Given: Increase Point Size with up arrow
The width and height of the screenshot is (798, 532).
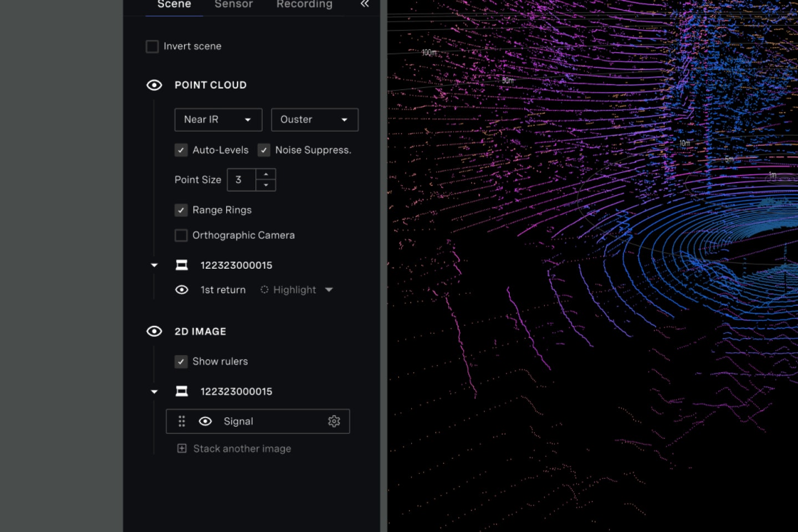Looking at the screenshot, I should pos(266,174).
